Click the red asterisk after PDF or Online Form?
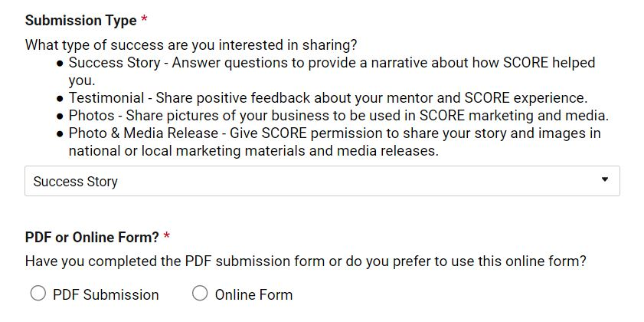The width and height of the screenshot is (644, 322). pos(166,238)
